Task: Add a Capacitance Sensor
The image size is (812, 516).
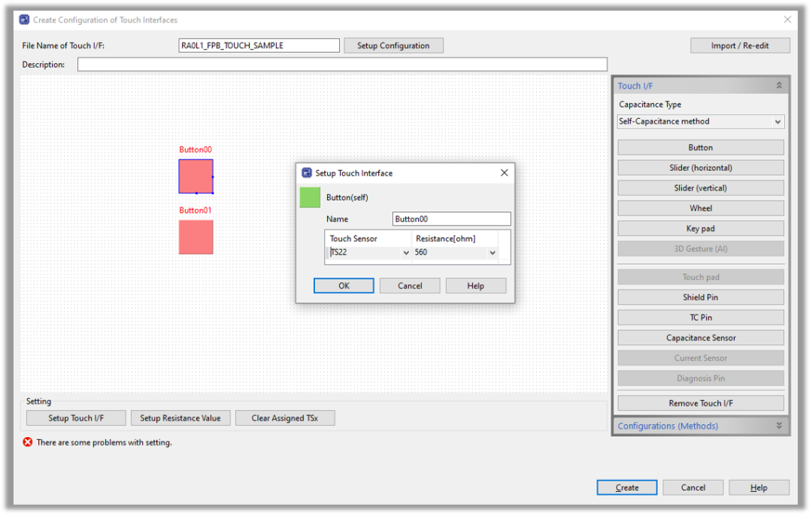Action: (x=701, y=337)
